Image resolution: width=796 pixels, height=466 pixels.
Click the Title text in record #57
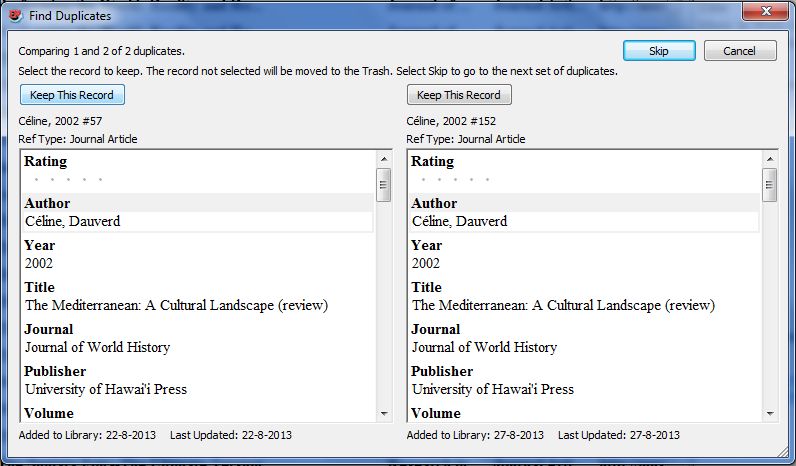tap(177, 305)
